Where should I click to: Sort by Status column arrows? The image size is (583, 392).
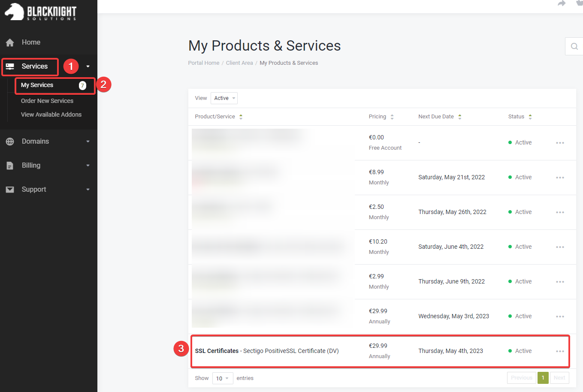(530, 117)
